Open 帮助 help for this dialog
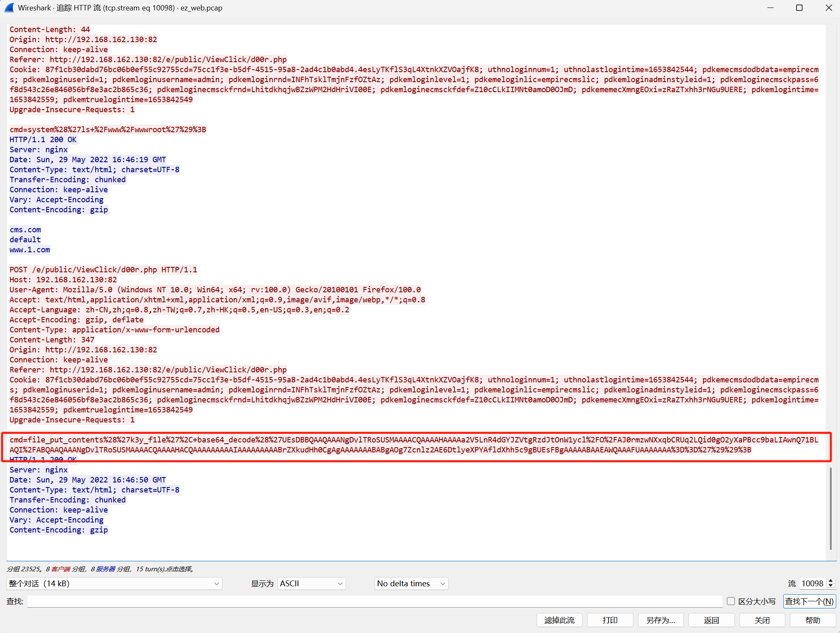Screen dimensions: 840x633 click(x=812, y=620)
